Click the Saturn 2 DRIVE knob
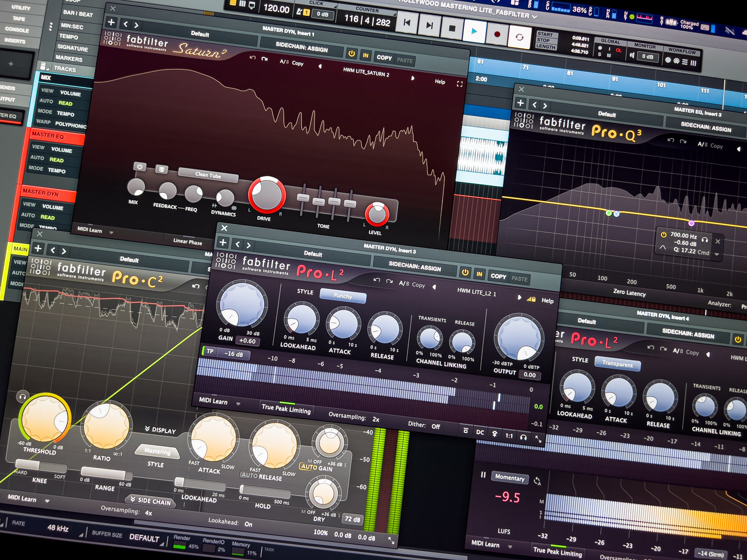Image resolution: width=747 pixels, height=560 pixels. click(x=267, y=195)
